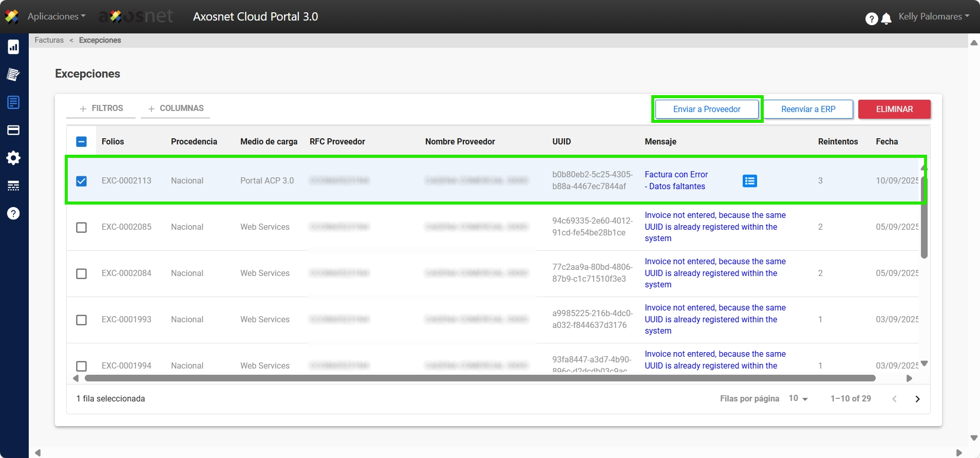Open the FILTROS panel
980x458 pixels.
tap(101, 108)
